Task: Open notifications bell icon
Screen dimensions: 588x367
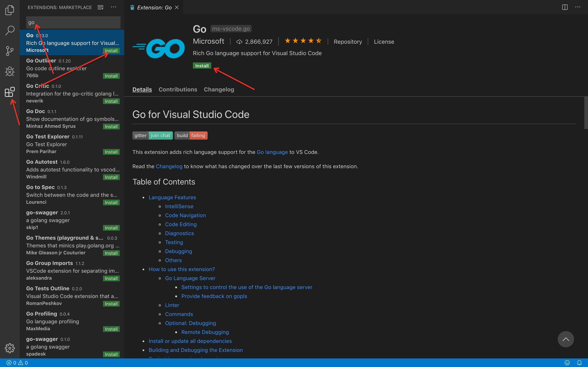Action: pyautogui.click(x=579, y=363)
